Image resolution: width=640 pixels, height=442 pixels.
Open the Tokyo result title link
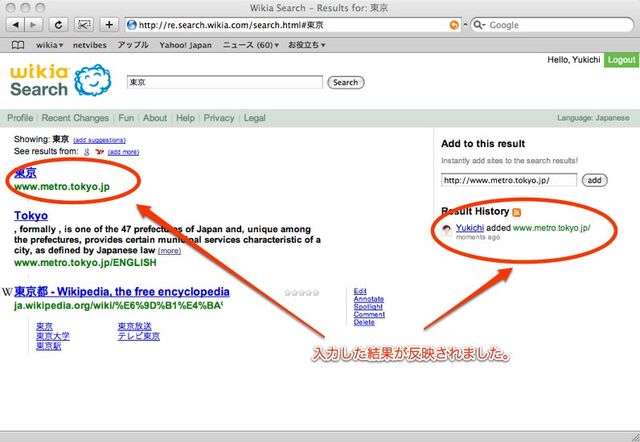tap(31, 215)
